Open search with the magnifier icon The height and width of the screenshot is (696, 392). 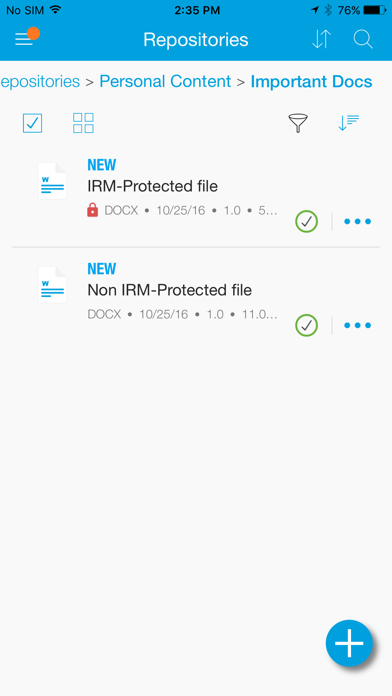363,39
